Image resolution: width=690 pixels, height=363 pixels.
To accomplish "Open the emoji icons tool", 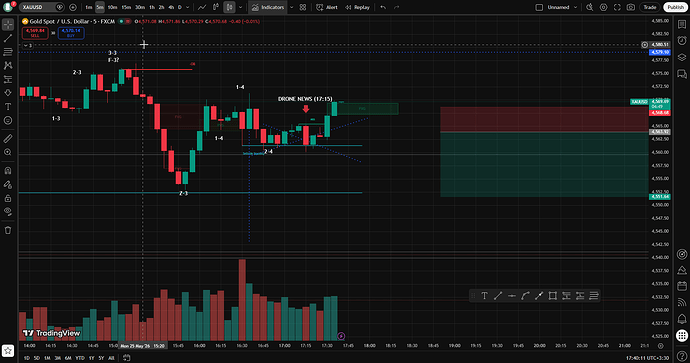I will (x=8, y=120).
